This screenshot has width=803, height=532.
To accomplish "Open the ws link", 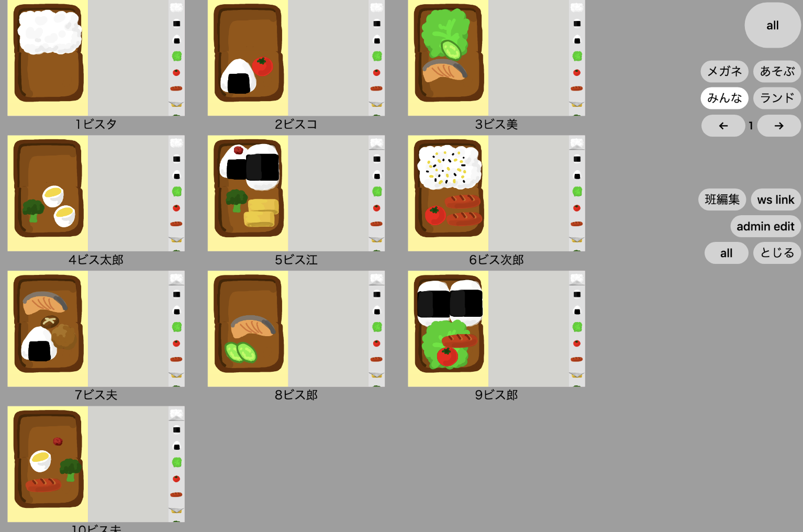I will 776,199.
